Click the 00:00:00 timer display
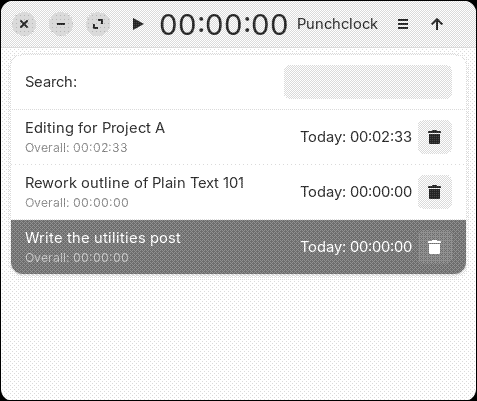 tap(223, 25)
